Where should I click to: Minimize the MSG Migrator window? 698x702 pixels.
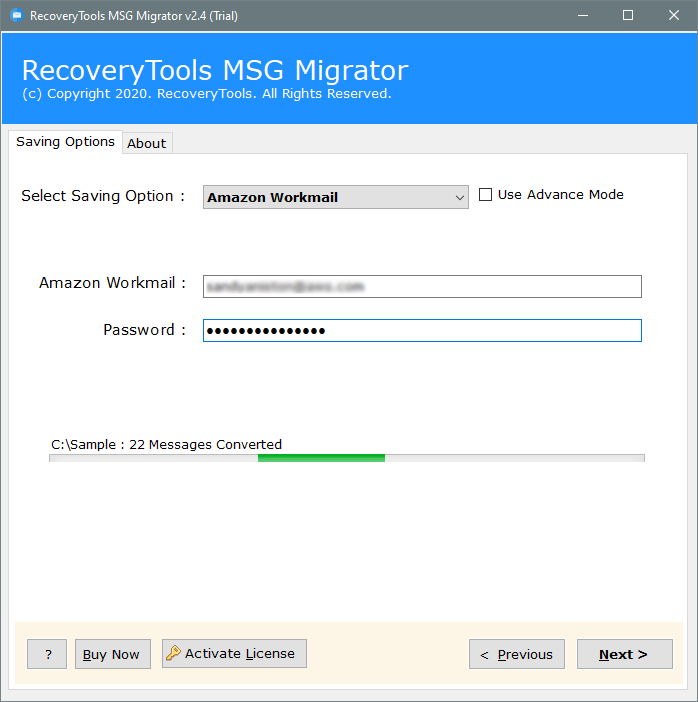coord(583,16)
